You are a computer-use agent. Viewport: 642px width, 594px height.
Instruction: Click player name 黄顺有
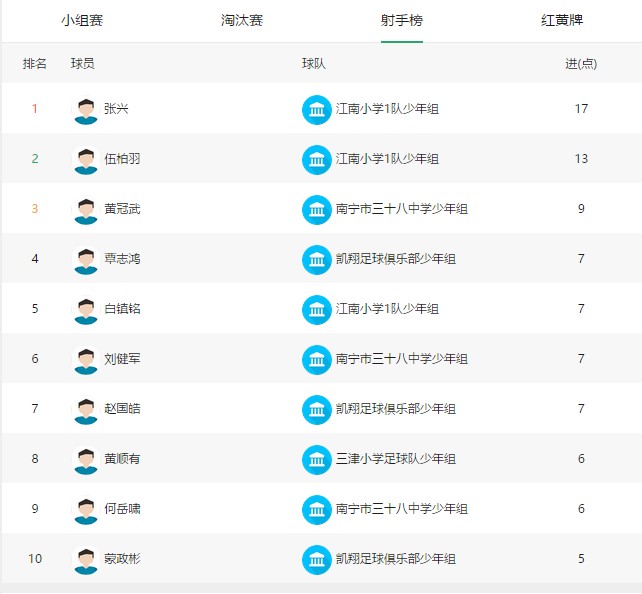click(x=122, y=459)
